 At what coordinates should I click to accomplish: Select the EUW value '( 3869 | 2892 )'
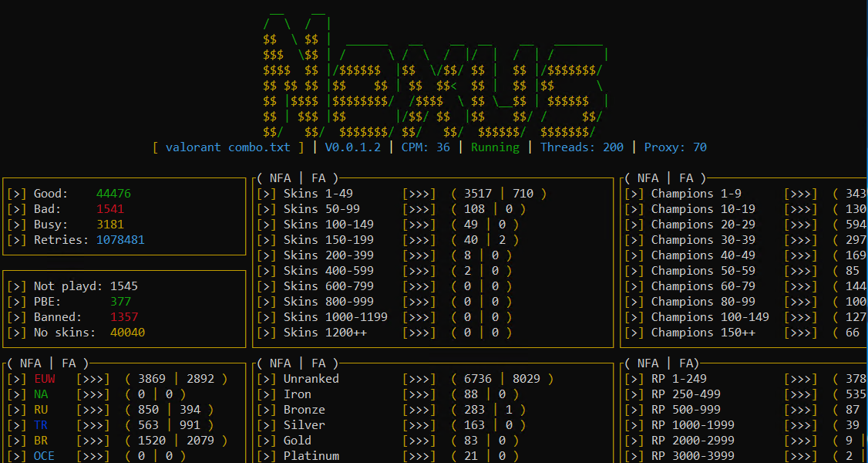coord(176,380)
